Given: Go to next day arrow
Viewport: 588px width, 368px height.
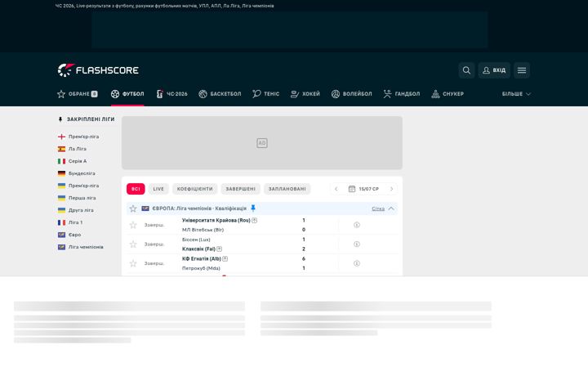Looking at the screenshot, I should tap(391, 189).
